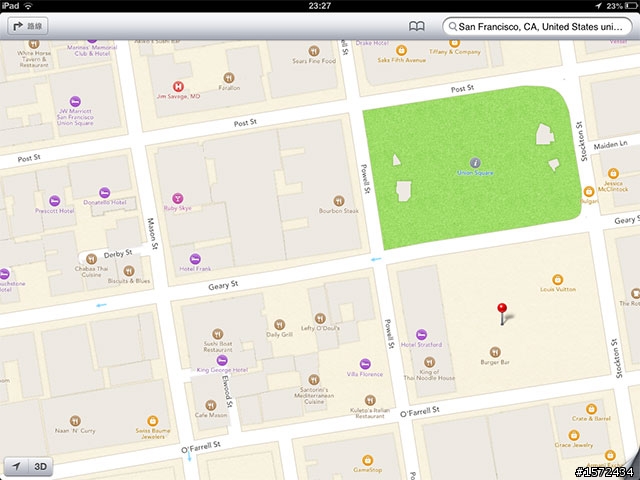Tap the Grace Jewelry shop icon
This screenshot has width=640, height=480.
[x=574, y=435]
